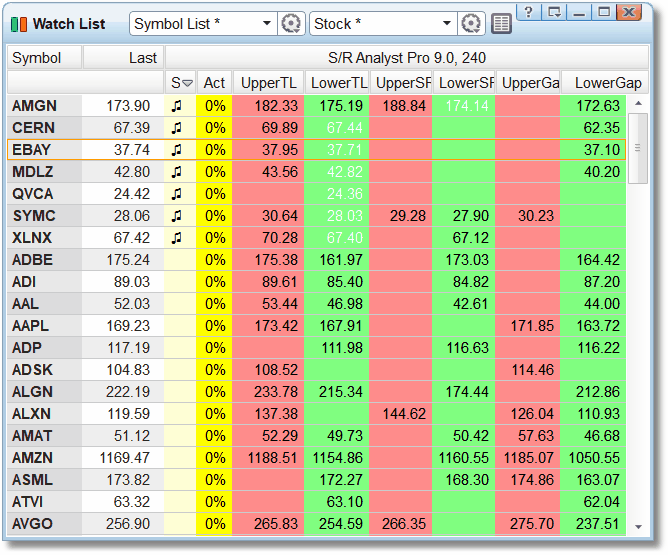Click the music note alert icon for MDLZ
This screenshot has height=555, width=668.
pyautogui.click(x=176, y=172)
